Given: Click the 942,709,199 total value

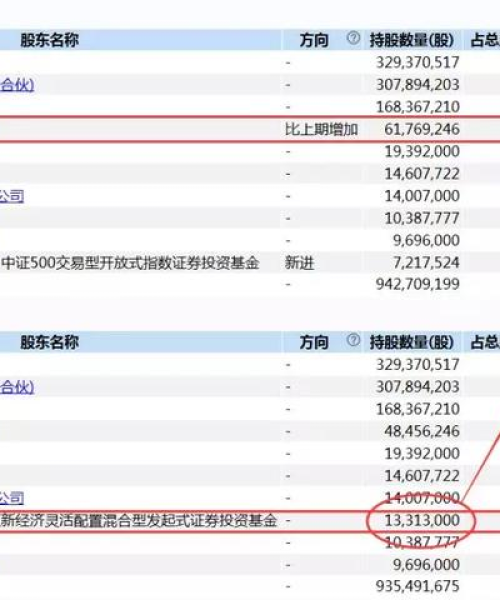Looking at the screenshot, I should tap(418, 284).
